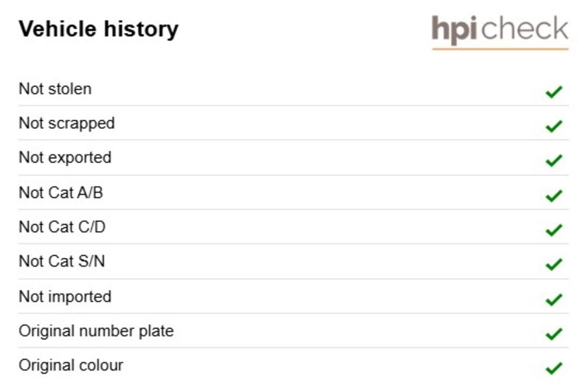This screenshot has width=583, height=392.
Task: Click the tick beside Not Cat S/N
Action: [554, 264]
